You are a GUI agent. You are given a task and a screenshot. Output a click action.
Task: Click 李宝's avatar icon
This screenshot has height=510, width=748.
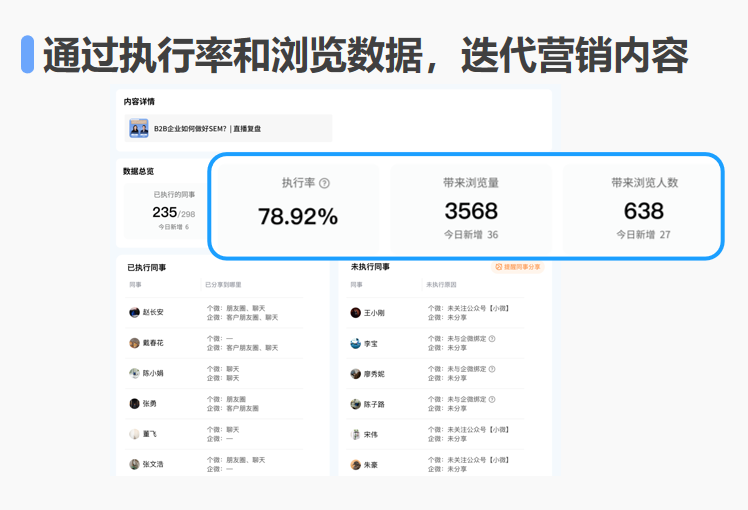click(x=355, y=344)
